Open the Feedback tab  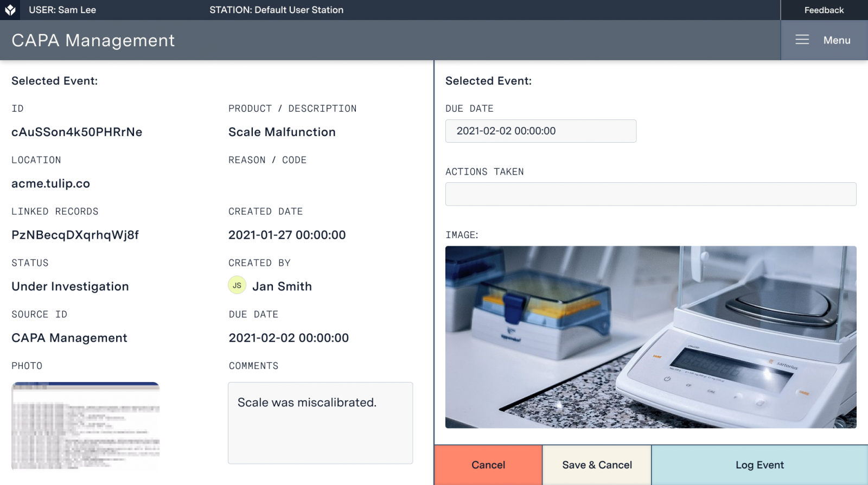(x=824, y=10)
